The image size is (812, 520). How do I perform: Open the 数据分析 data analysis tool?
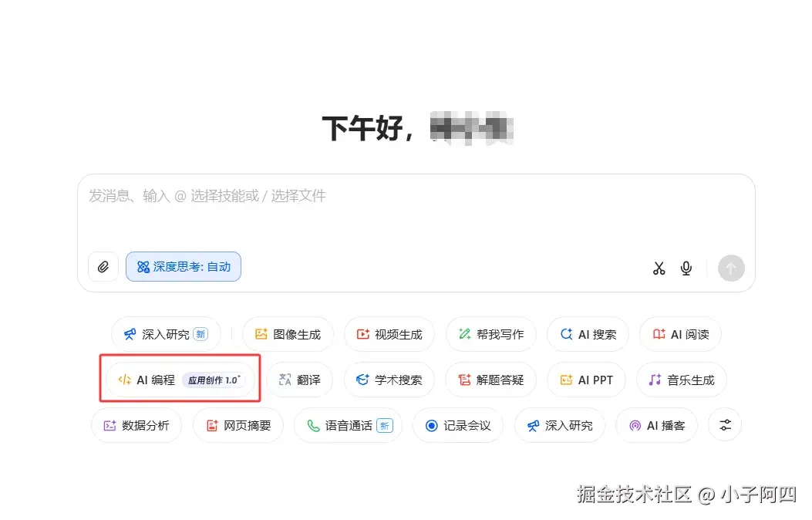click(x=136, y=425)
